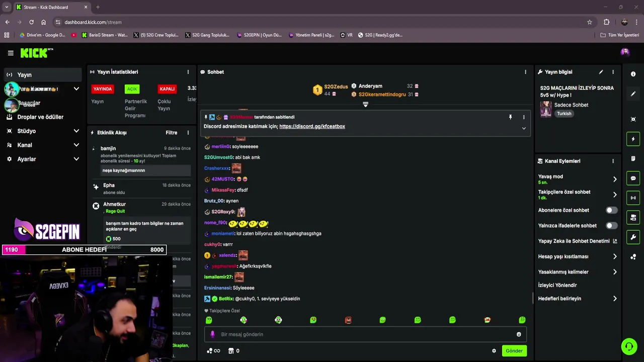Open the Sohbet panel three-dot menu
The image size is (644, 362).
(525, 72)
